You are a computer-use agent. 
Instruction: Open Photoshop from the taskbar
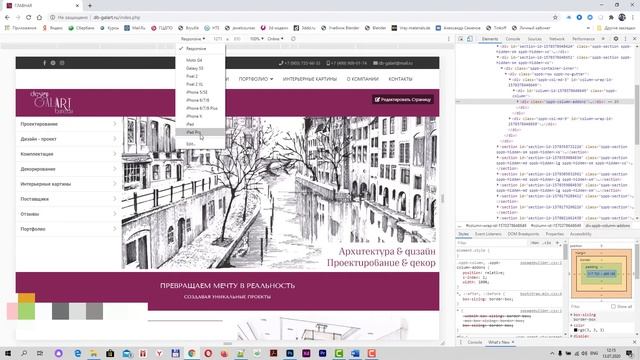pyautogui.click(x=290, y=353)
